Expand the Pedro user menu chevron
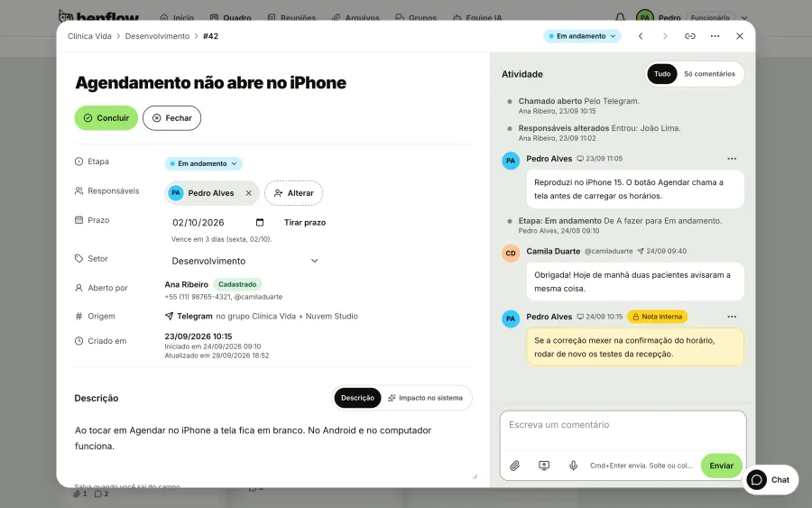The width and height of the screenshot is (812, 508). 744,18
